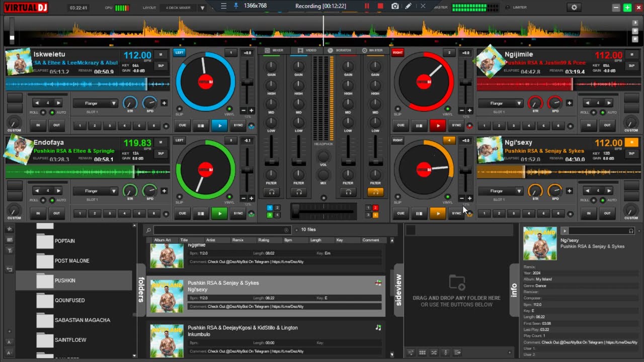The image size is (644, 362).
Task: Click the pause-stop button on the Ngi'sexy deck
Action: pos(419,213)
